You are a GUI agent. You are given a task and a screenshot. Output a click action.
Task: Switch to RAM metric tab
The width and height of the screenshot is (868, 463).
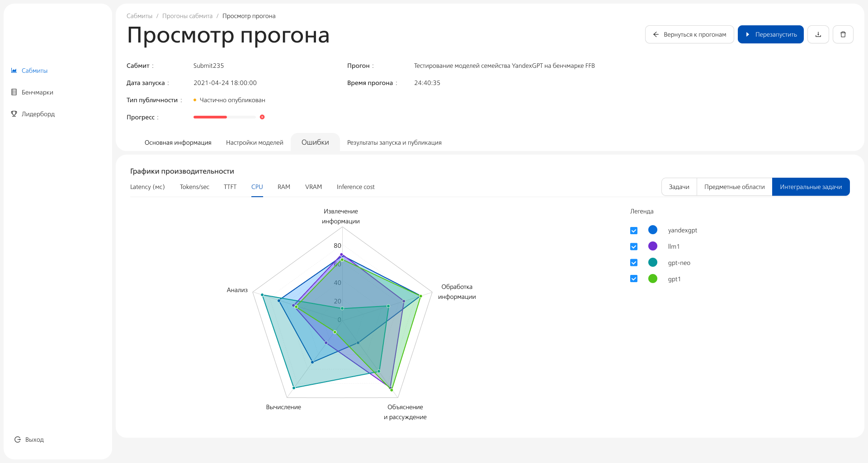pyautogui.click(x=284, y=187)
